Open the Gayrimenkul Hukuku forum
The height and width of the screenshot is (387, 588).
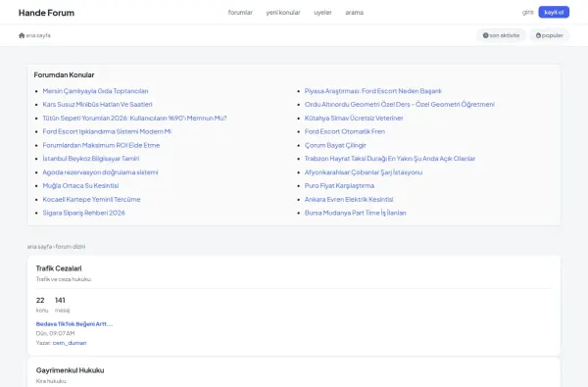tap(71, 370)
